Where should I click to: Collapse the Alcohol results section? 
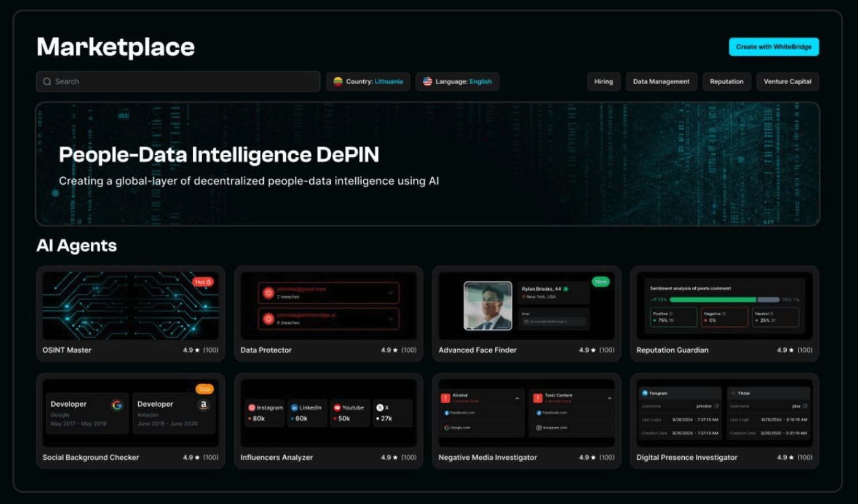[517, 398]
